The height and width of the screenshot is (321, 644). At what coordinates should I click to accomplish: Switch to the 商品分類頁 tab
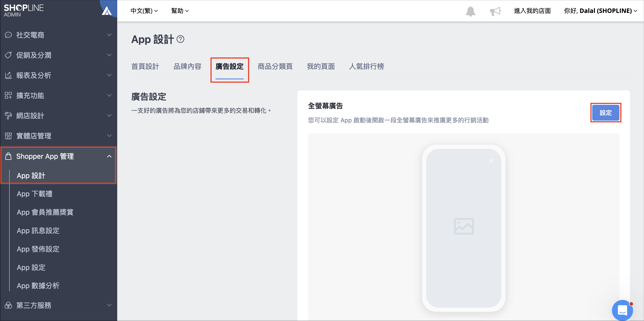click(x=275, y=66)
